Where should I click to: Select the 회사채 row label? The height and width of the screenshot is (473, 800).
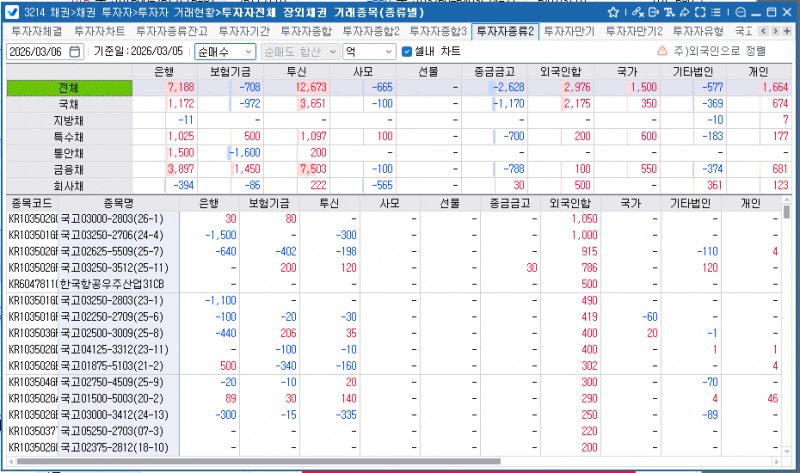(69, 186)
